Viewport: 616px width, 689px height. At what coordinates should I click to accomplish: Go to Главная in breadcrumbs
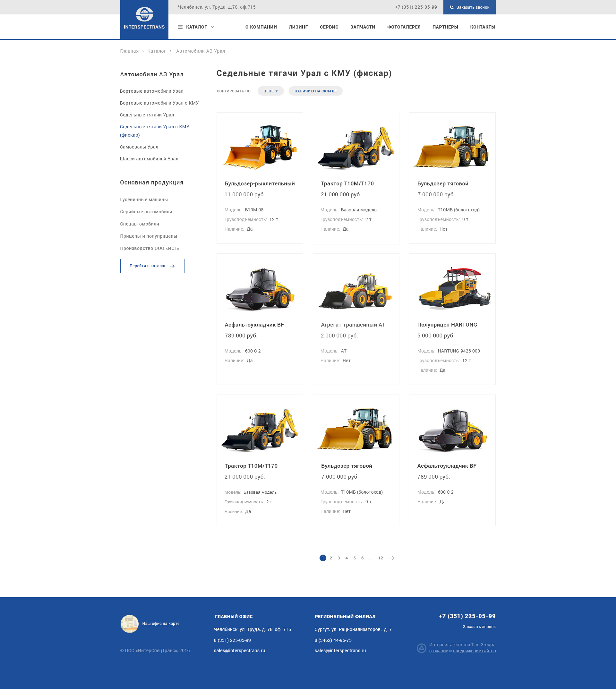(x=129, y=51)
